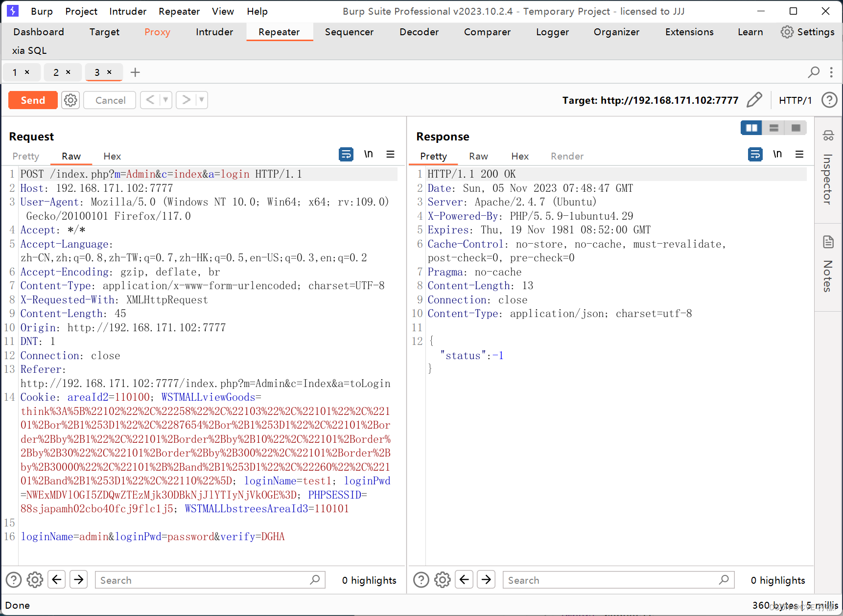Screen dimensions: 843x616
Task: Switch to the Extensions tab
Action: [689, 32]
